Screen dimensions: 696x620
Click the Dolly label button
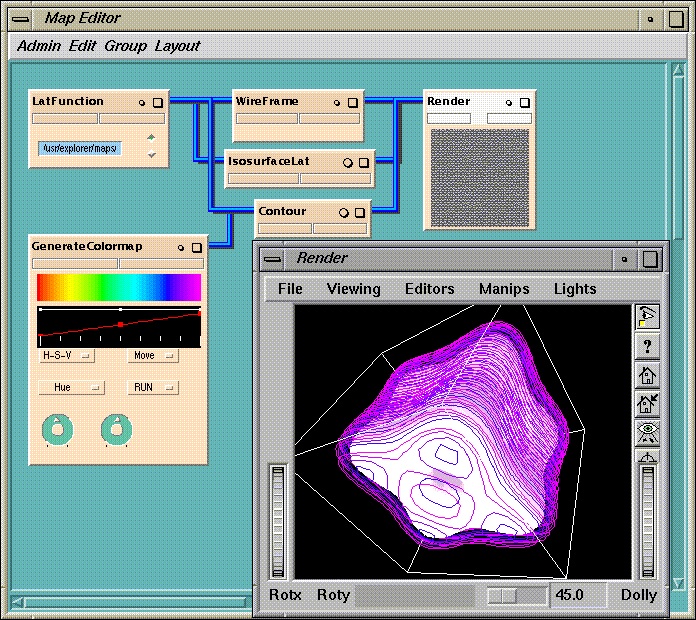pos(638,595)
